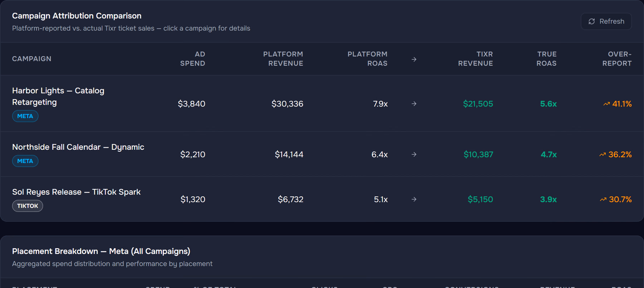Click the AD SPEND column header
This screenshot has height=288, width=644.
(x=192, y=59)
